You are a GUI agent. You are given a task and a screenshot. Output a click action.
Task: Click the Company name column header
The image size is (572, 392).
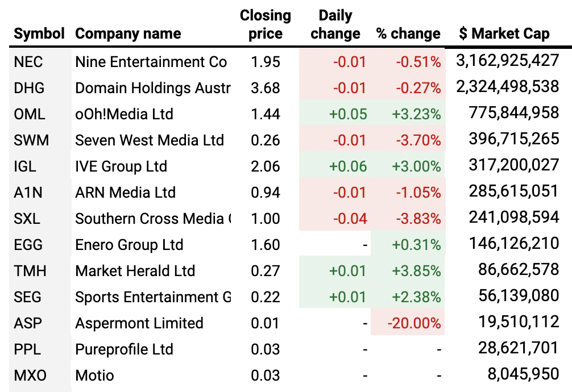tap(128, 34)
